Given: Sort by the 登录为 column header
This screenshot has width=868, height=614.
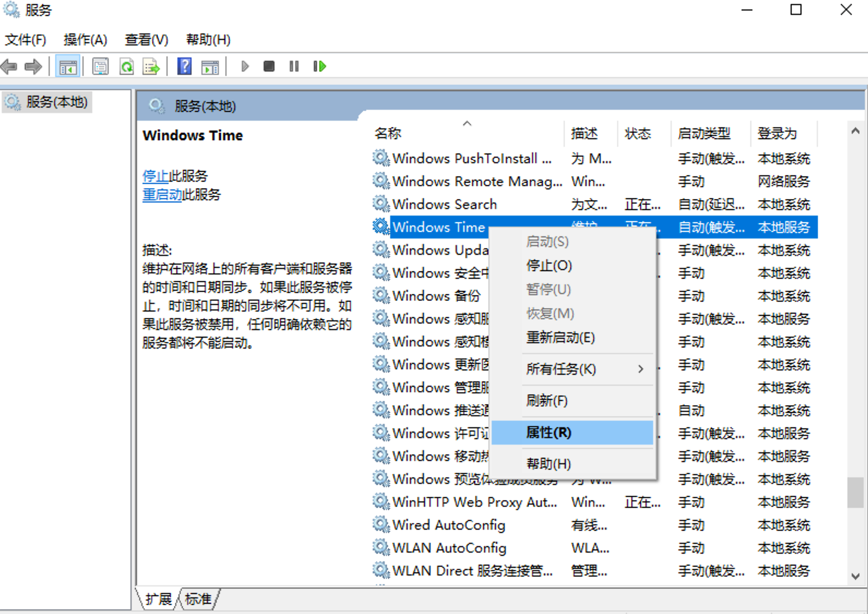Looking at the screenshot, I should (x=784, y=133).
